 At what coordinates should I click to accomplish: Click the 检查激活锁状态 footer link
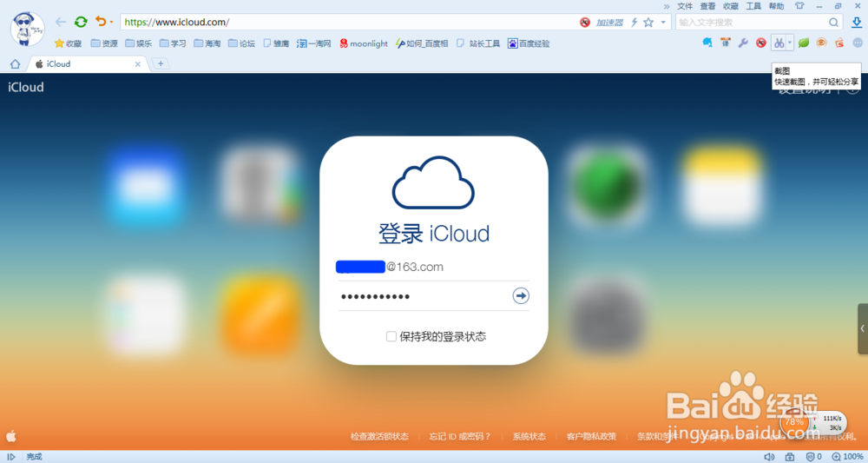coord(380,436)
